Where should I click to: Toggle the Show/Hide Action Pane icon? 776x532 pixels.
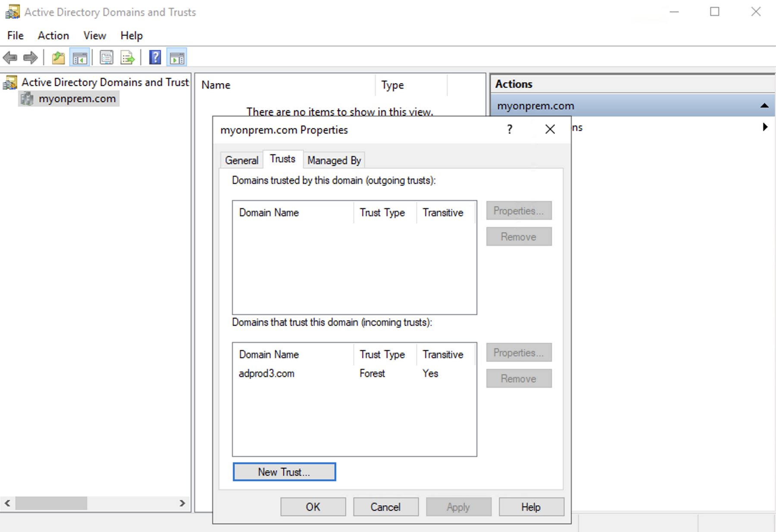[177, 57]
